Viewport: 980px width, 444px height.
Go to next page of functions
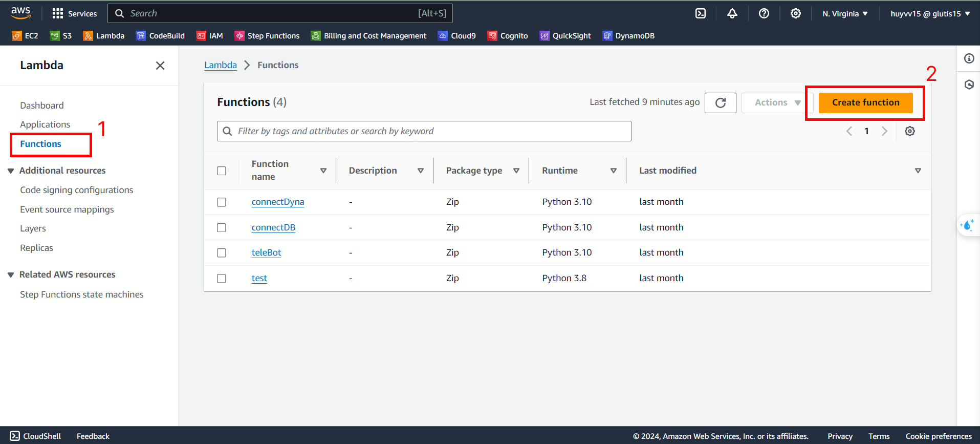tap(884, 131)
